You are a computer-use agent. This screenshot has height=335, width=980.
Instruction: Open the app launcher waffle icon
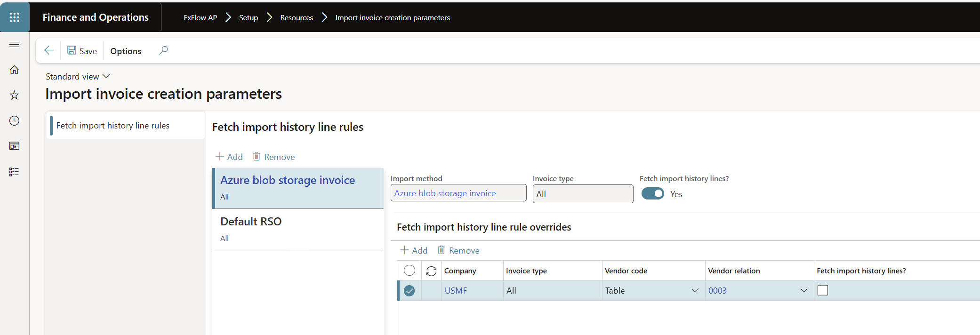coord(15,17)
